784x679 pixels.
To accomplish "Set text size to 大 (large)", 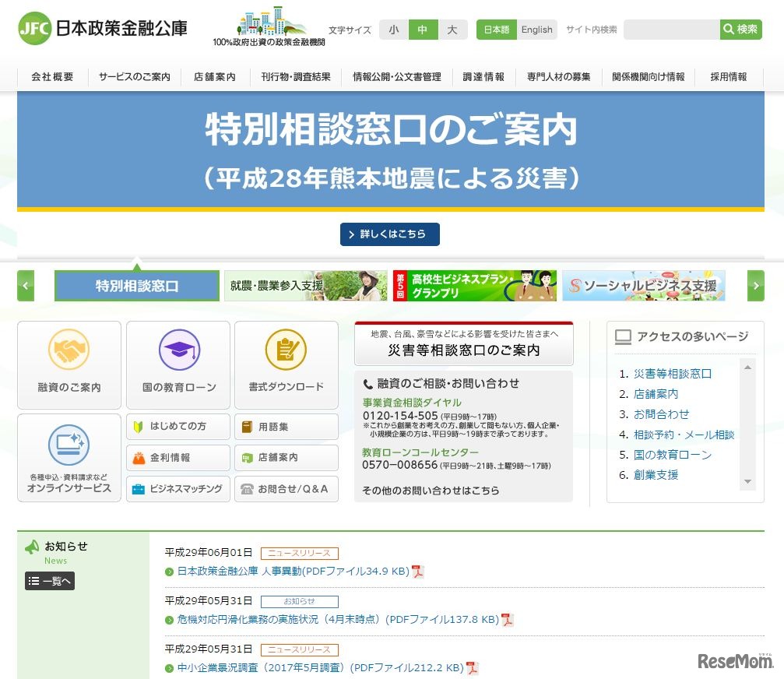I will point(452,29).
